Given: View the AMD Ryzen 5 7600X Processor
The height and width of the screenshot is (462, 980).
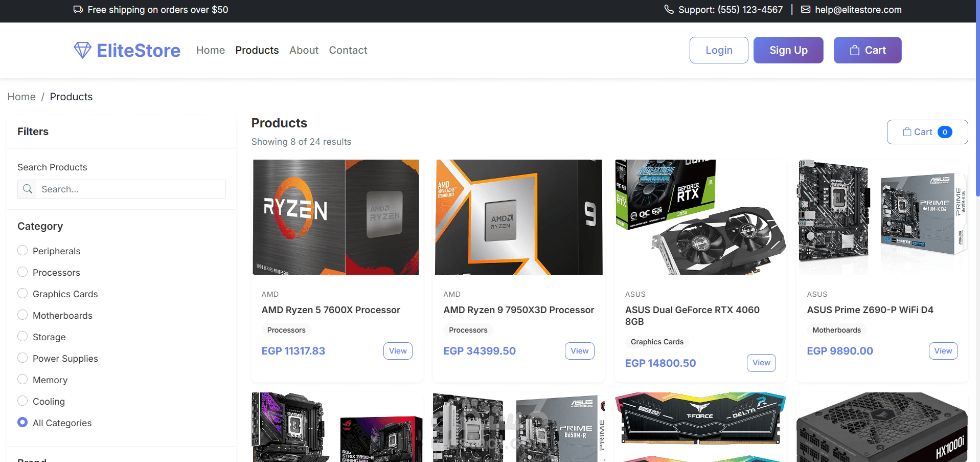Looking at the screenshot, I should tap(398, 351).
